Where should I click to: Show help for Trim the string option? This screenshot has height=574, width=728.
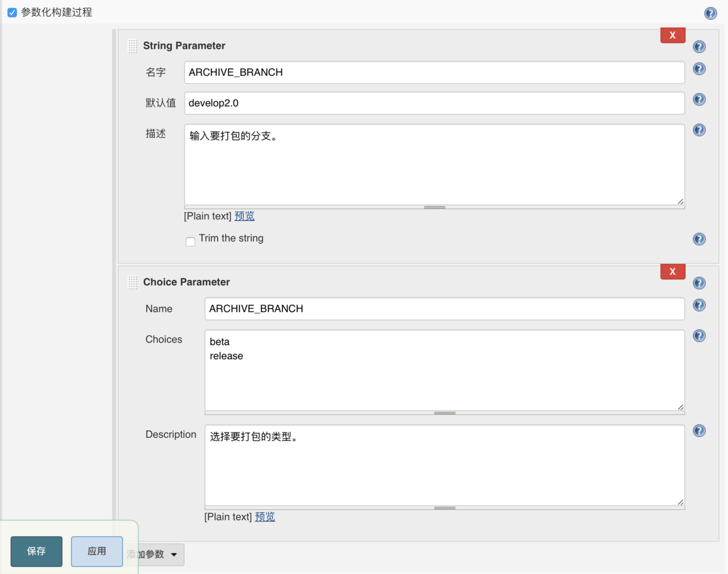699,239
